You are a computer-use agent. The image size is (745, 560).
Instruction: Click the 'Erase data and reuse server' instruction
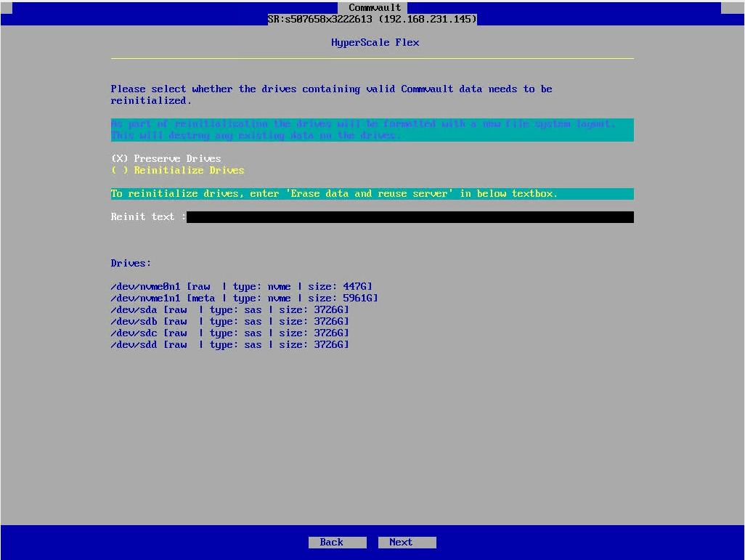click(x=372, y=194)
